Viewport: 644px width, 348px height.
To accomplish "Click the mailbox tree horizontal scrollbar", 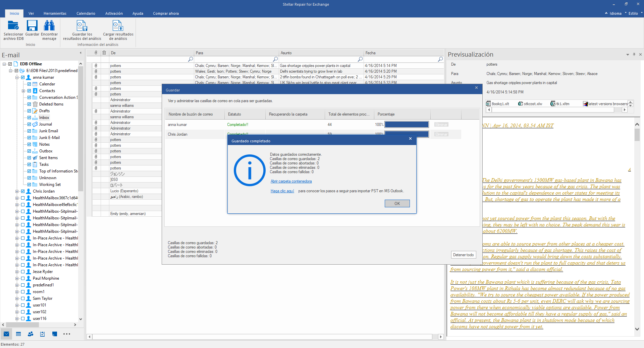I will pyautogui.click(x=39, y=325).
